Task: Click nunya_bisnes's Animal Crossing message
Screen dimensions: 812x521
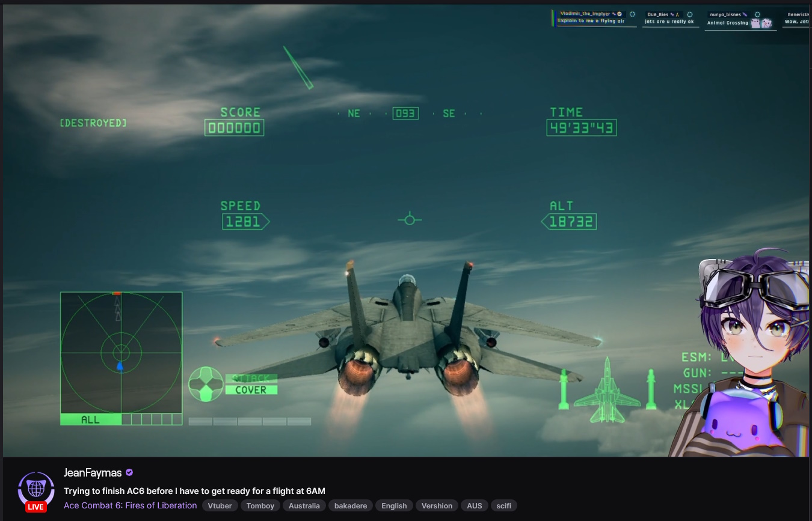Action: click(728, 23)
